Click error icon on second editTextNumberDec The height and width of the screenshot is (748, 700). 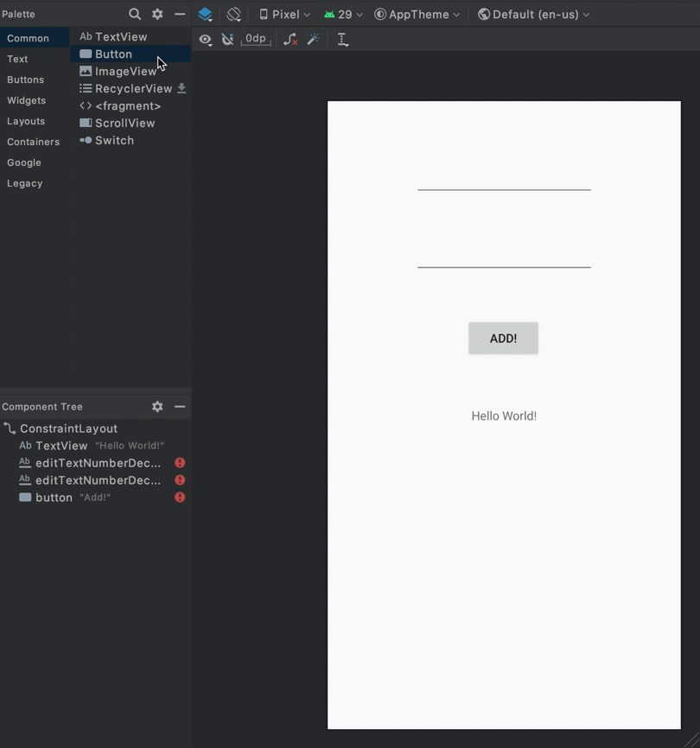pyautogui.click(x=180, y=480)
